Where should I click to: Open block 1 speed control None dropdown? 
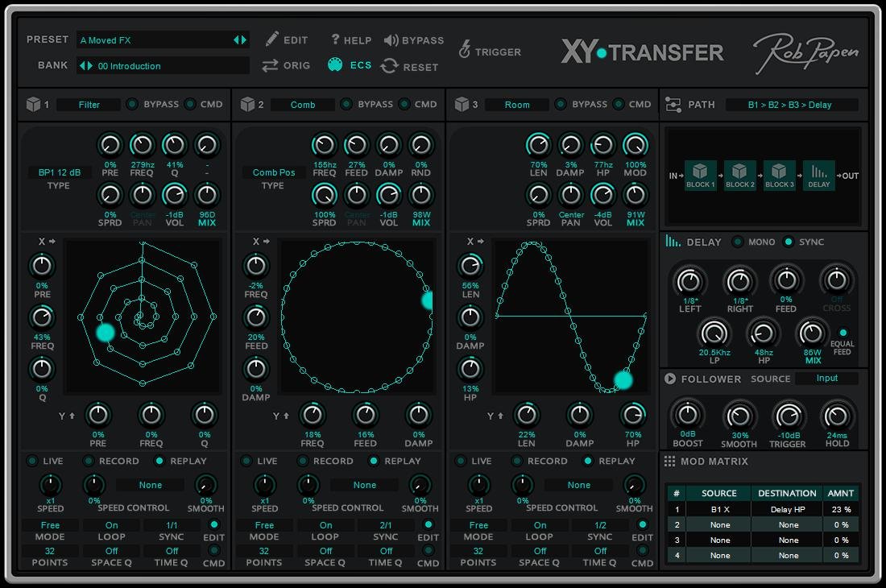151,485
